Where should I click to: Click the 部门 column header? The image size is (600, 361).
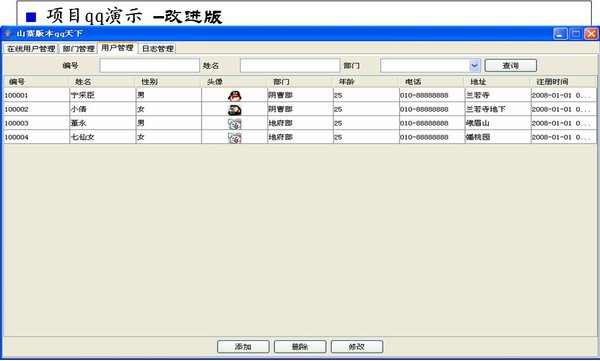300,82
